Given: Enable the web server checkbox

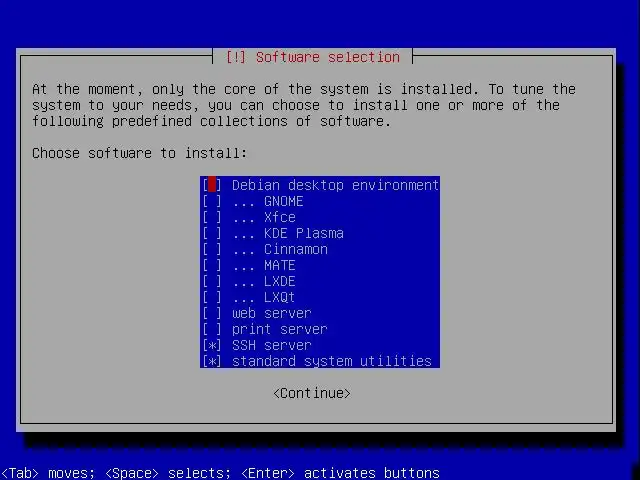Looking at the screenshot, I should [212, 313].
